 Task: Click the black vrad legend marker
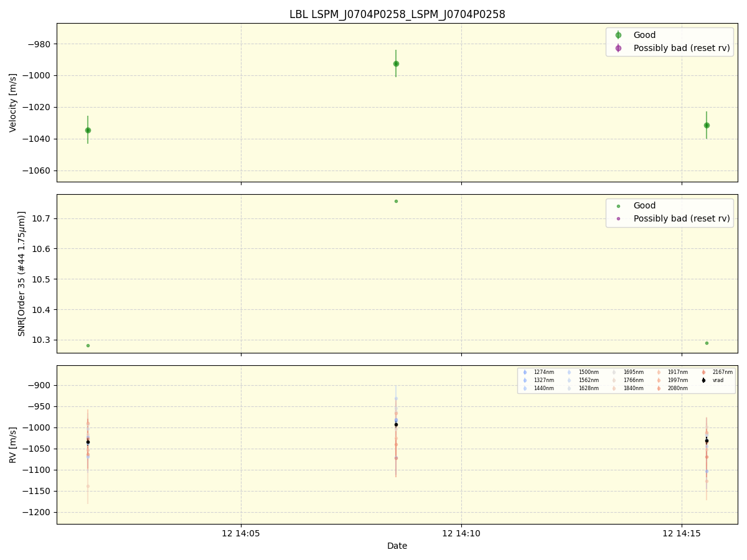click(704, 380)
